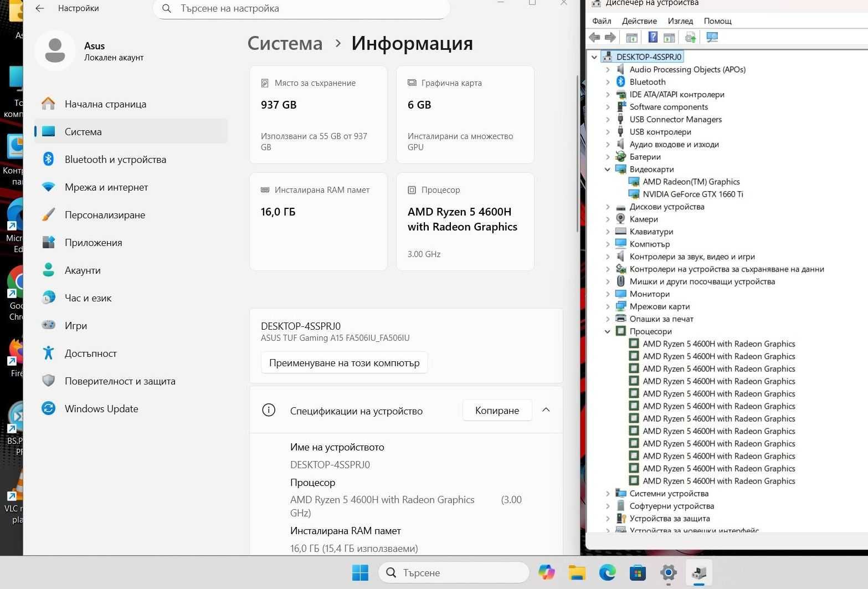Open Файл menu in Device Manager
Viewport: 868px width, 589px height.
[602, 21]
